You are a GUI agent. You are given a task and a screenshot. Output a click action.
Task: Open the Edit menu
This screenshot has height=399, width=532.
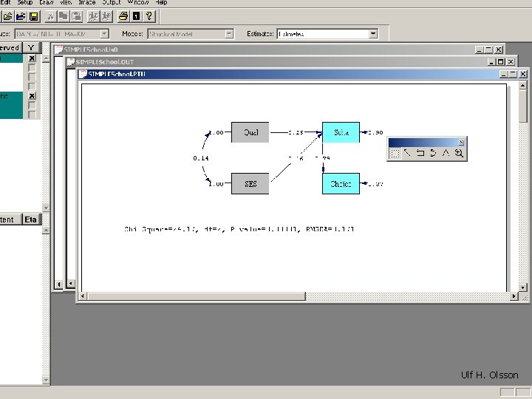coord(5,2)
